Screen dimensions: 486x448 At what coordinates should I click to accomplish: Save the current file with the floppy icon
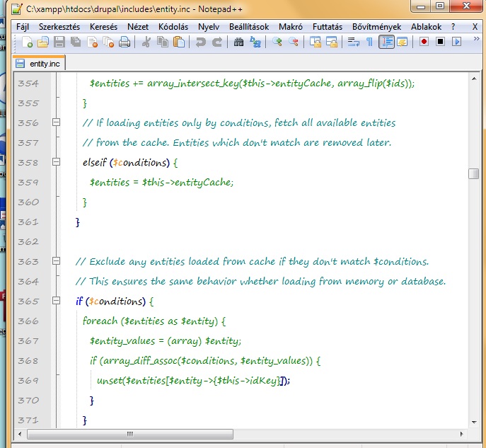coord(59,42)
